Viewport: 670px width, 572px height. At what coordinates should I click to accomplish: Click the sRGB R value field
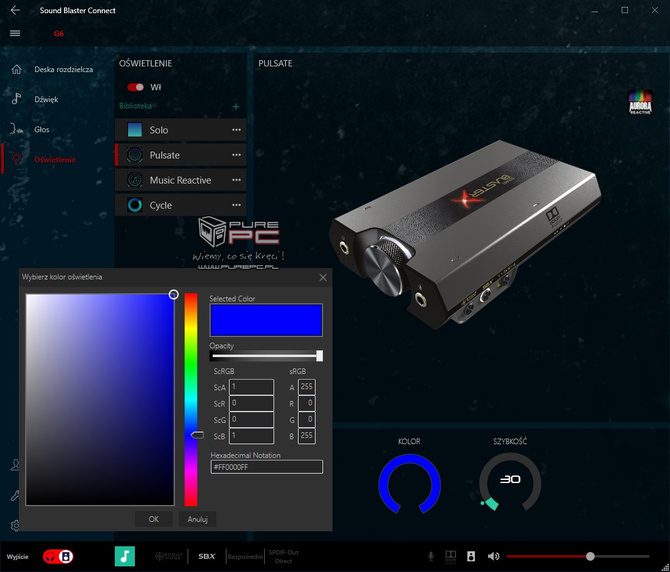pyautogui.click(x=307, y=403)
